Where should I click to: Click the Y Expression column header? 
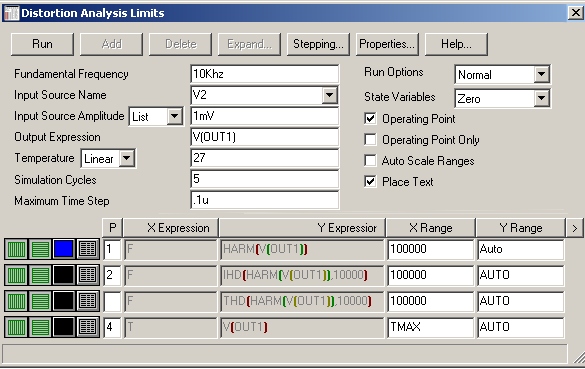(302, 228)
